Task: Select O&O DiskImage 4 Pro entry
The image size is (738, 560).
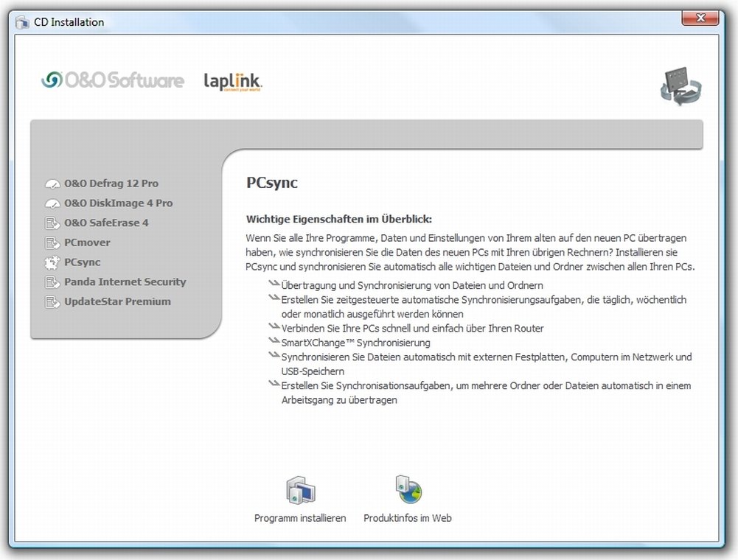Action: pyautogui.click(x=119, y=203)
